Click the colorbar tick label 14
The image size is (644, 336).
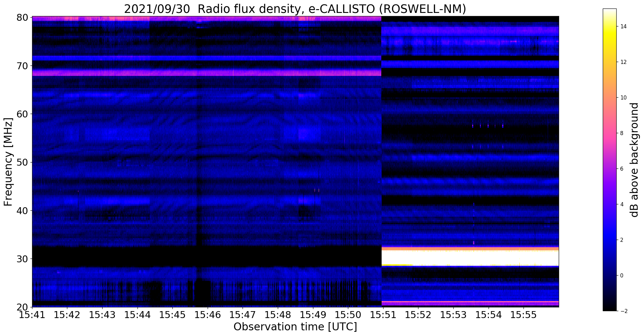[x=623, y=26]
